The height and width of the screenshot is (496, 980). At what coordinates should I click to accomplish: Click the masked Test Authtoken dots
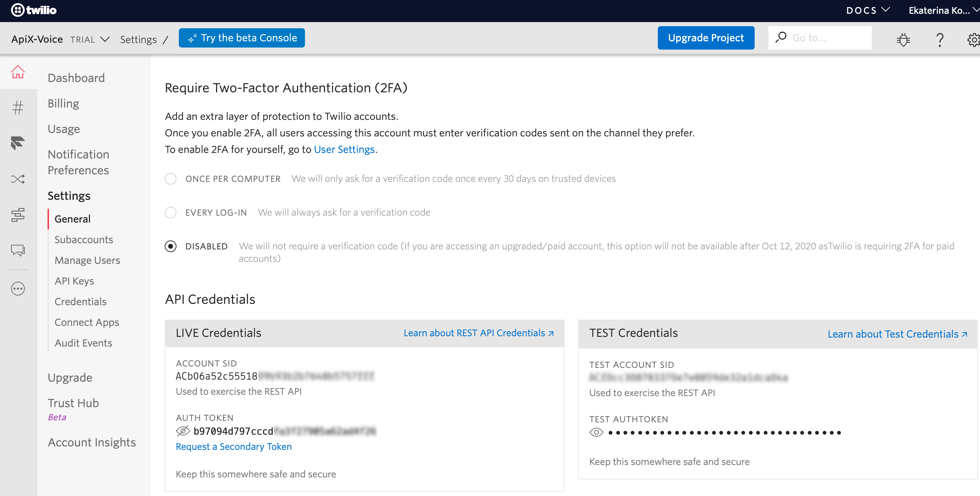(x=724, y=433)
